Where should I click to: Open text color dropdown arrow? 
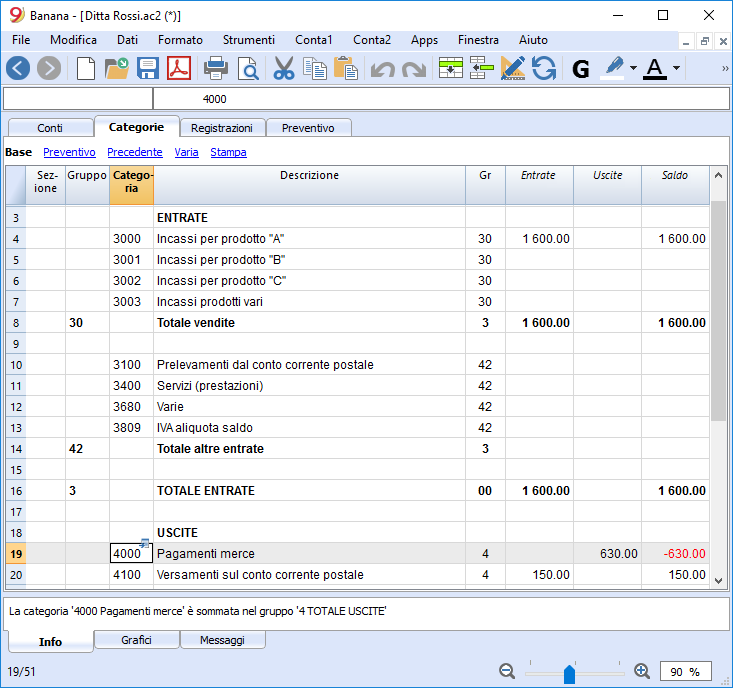click(x=676, y=68)
